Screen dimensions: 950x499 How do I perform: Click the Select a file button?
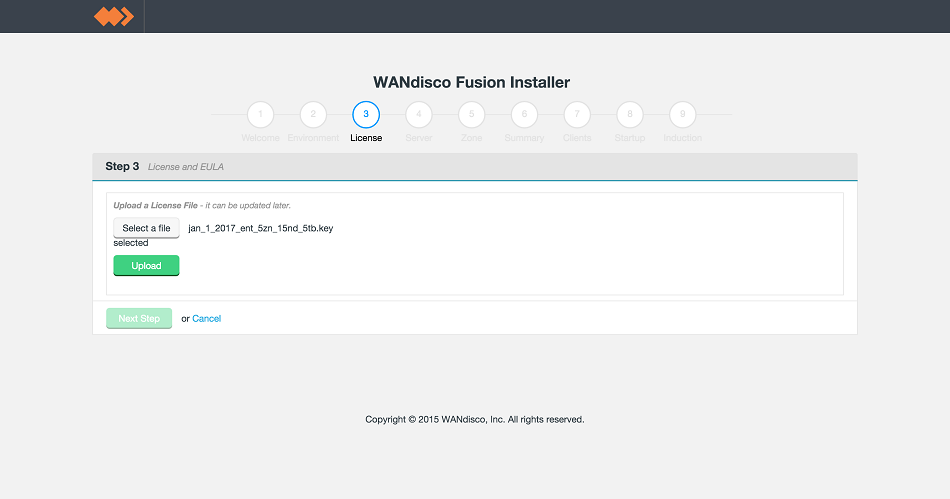coord(146,228)
